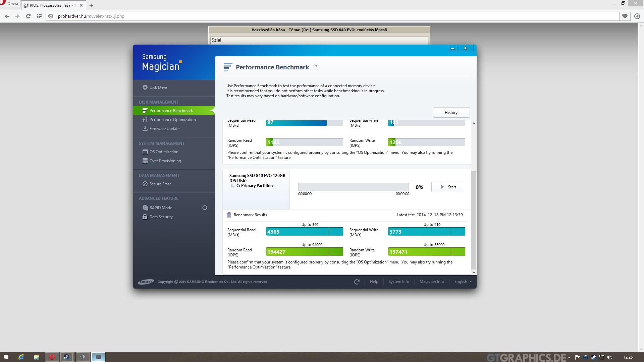Open Help in Magician footer
This screenshot has height=362, width=644.
[x=374, y=282]
